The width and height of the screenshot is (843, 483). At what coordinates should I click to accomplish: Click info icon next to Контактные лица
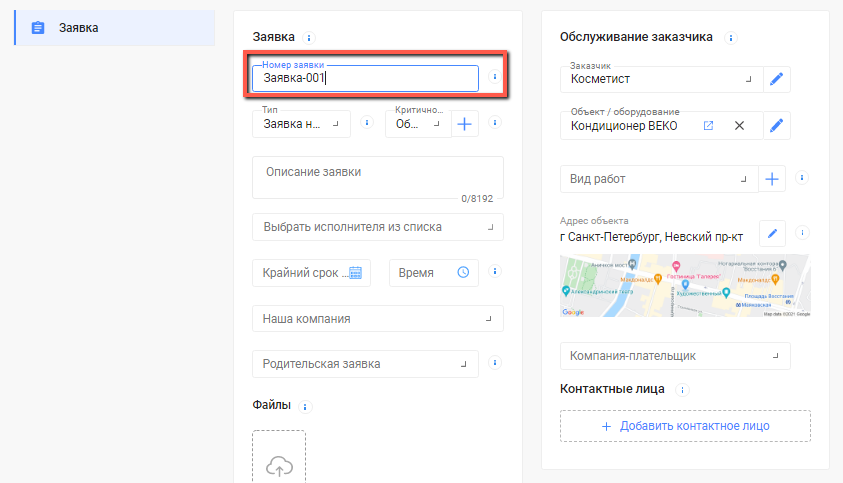[682, 390]
